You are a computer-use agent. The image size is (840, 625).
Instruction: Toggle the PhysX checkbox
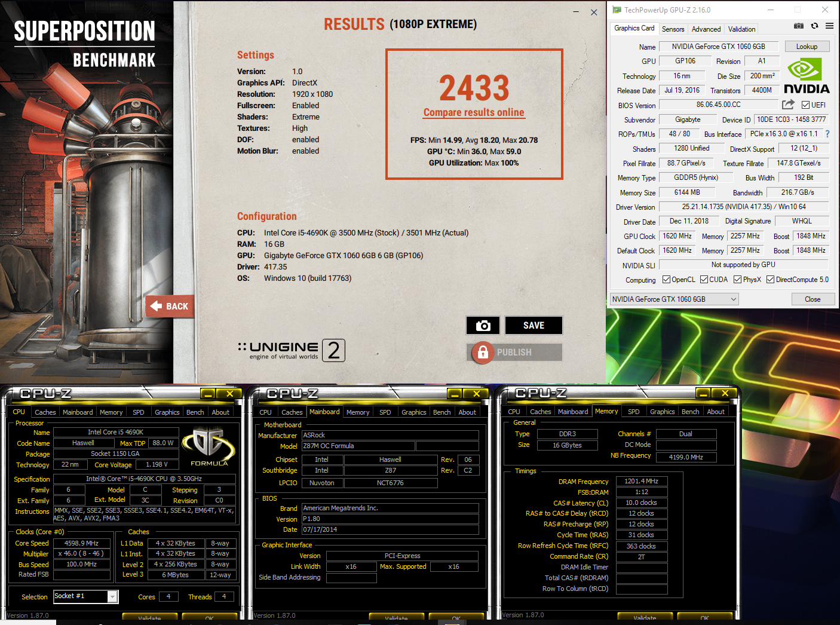click(737, 279)
